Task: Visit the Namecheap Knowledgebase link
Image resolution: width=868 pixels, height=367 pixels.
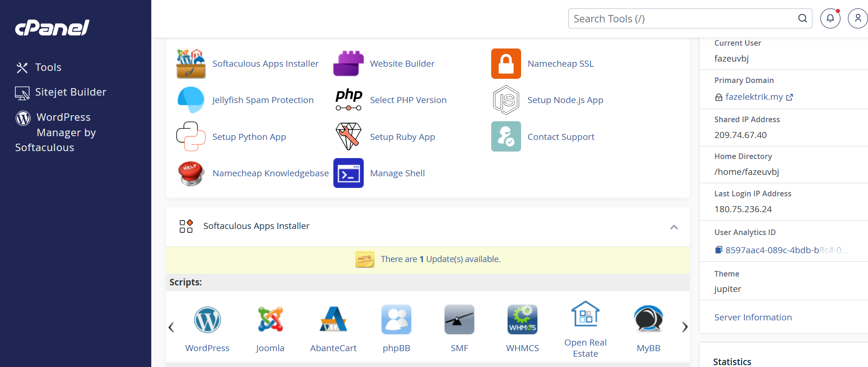Action: click(x=270, y=173)
